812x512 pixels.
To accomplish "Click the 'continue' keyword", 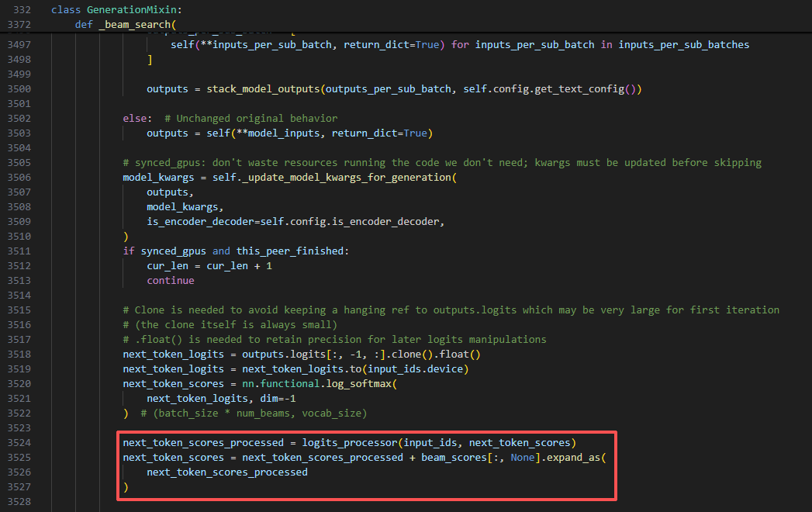I will (x=171, y=280).
